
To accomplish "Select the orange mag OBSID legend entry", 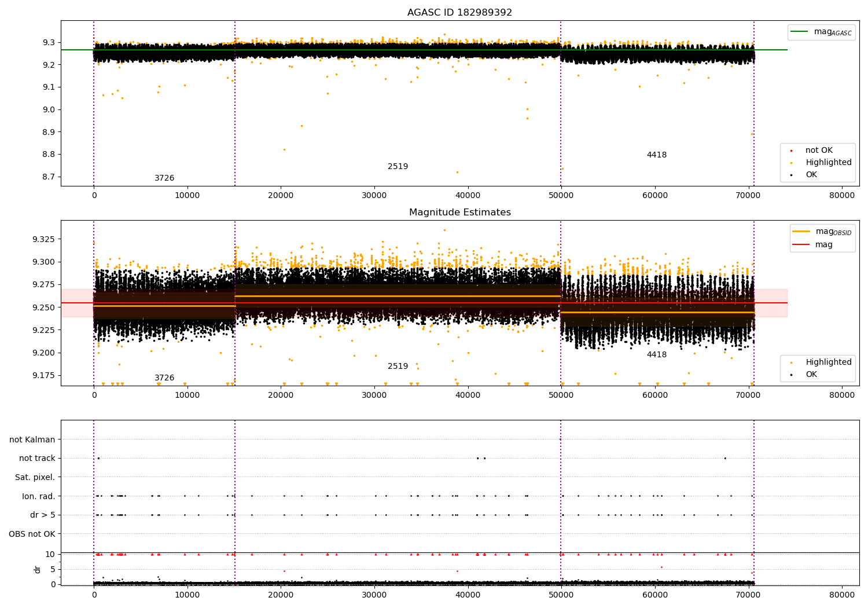I will click(822, 232).
